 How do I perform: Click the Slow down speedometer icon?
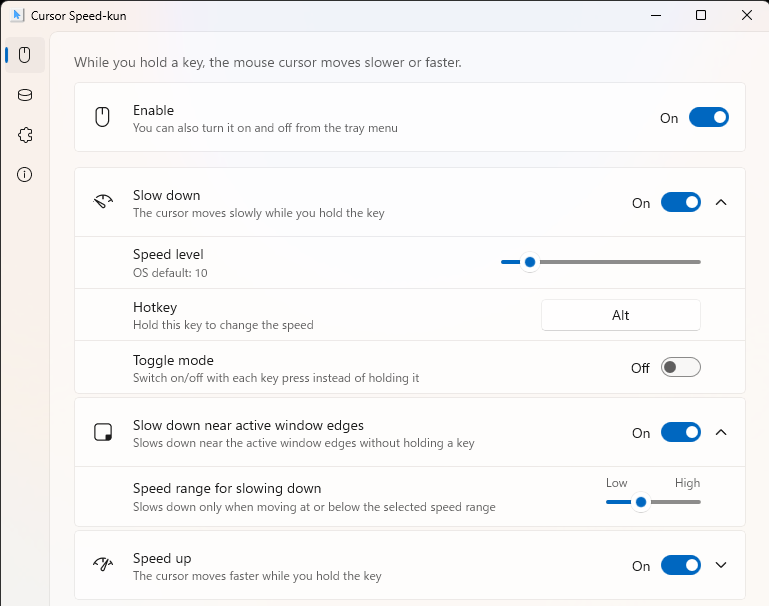(x=103, y=202)
